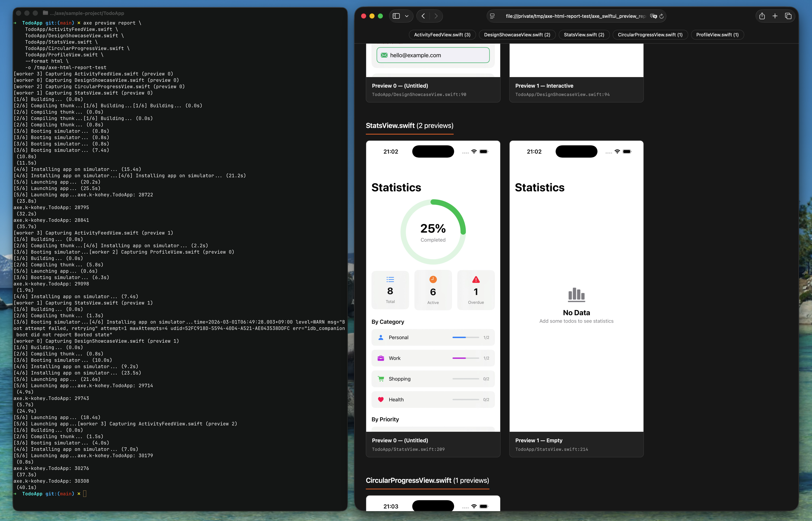
Task: Click the Work category briefcase icon
Action: click(x=381, y=358)
